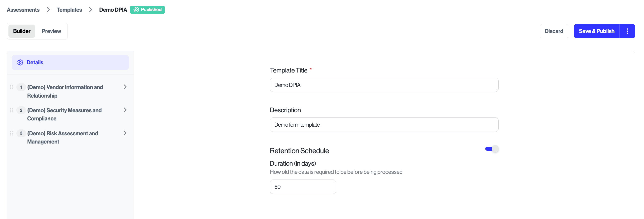Switch to the Preview tab
Viewport: 644px width, 219px height.
(51, 31)
